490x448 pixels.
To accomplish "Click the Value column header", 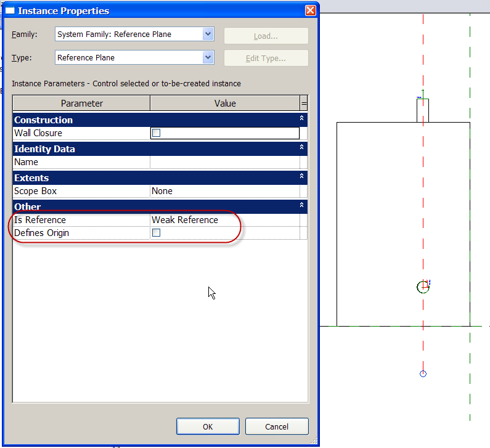I will click(225, 103).
